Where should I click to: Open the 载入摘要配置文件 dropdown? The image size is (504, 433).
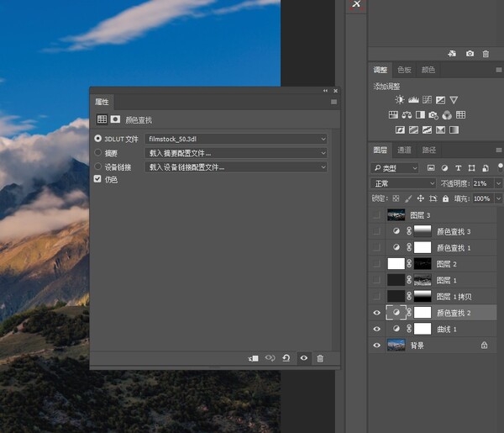[236, 153]
